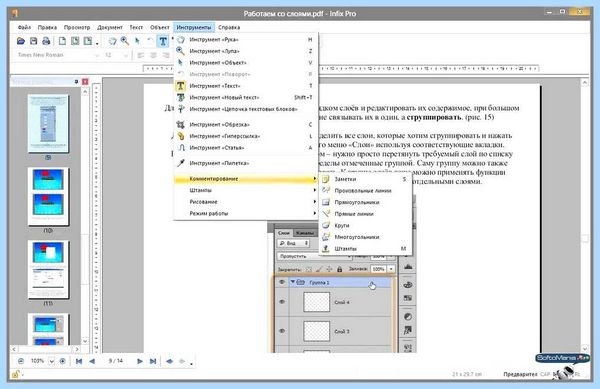Image resolution: width=600 pixels, height=389 pixels.
Task: Expand the Режим работы submenu
Action: click(246, 213)
